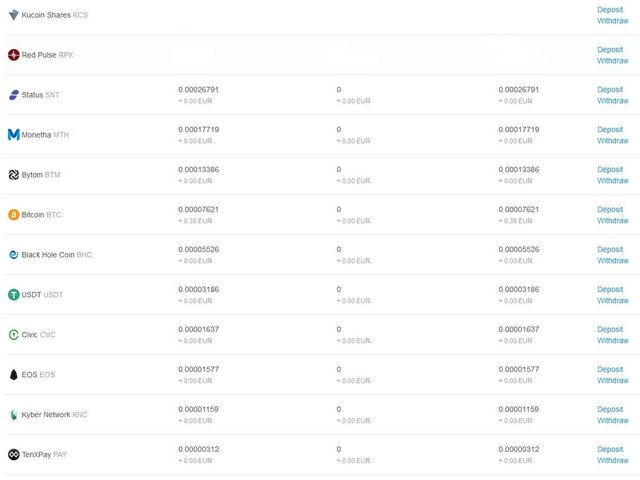The width and height of the screenshot is (640, 480).
Task: Select the EOS EOS name
Action: (38, 375)
